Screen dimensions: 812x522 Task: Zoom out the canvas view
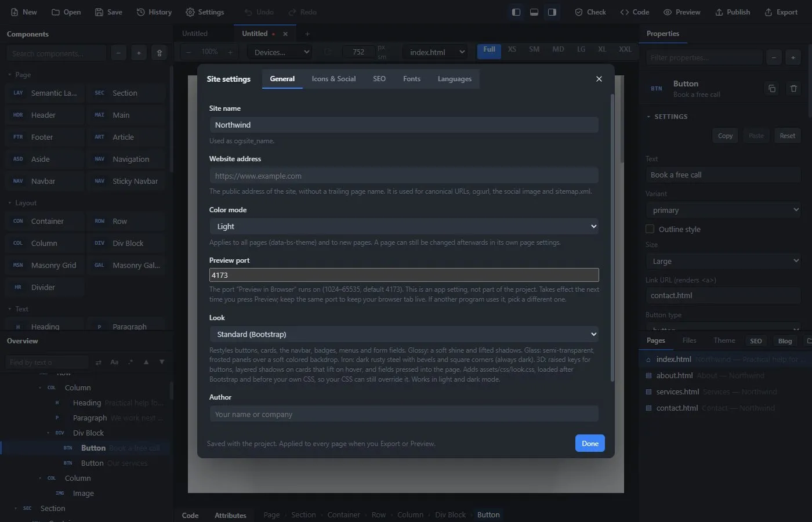(x=188, y=52)
